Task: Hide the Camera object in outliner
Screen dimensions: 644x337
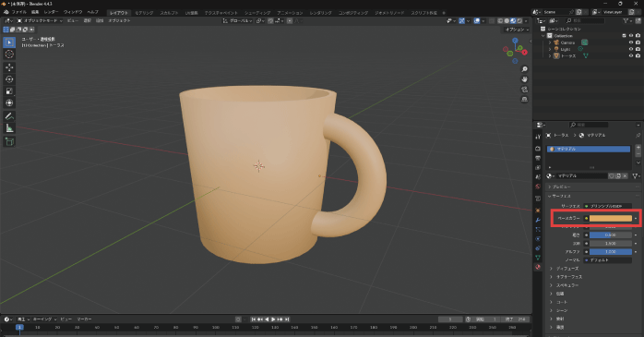Action: click(631, 42)
